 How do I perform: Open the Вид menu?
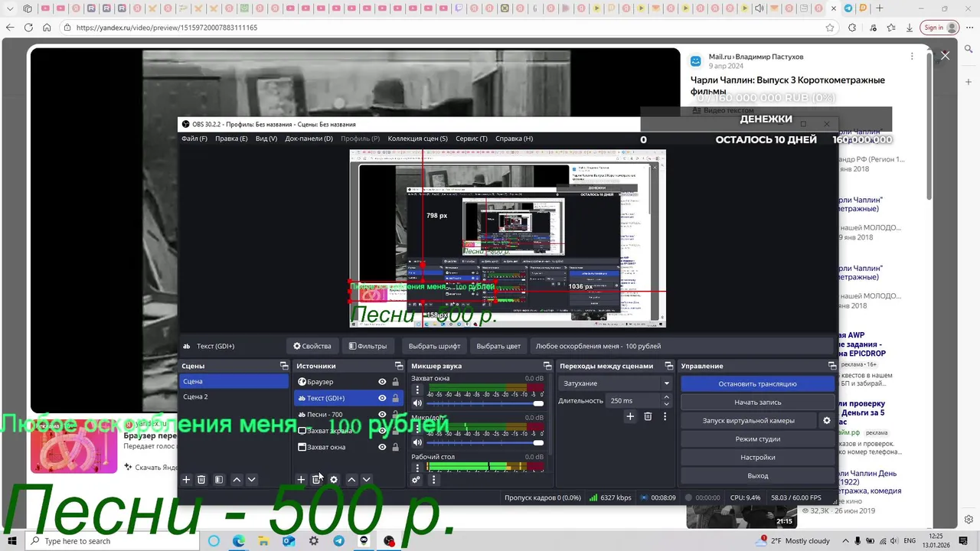266,139
